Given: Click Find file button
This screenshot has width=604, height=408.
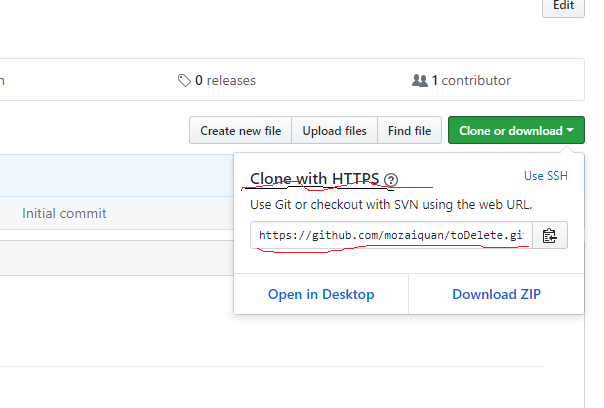Looking at the screenshot, I should (409, 131).
